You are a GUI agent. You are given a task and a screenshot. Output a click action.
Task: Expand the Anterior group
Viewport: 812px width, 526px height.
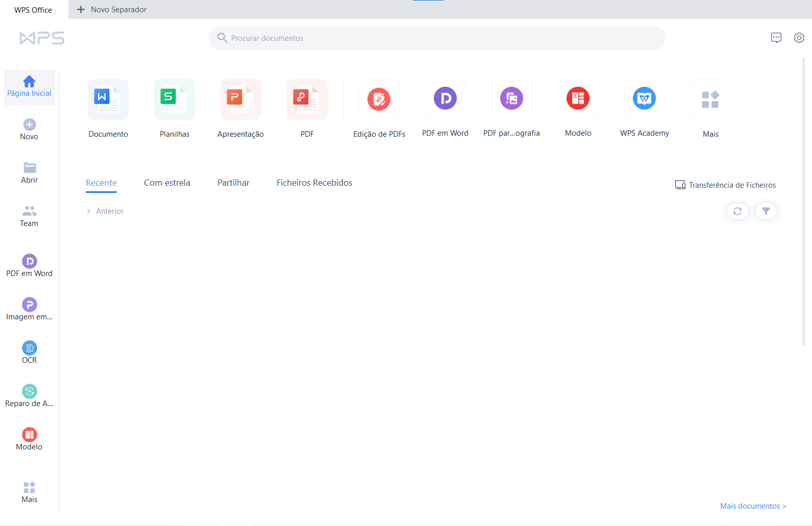click(x=105, y=211)
